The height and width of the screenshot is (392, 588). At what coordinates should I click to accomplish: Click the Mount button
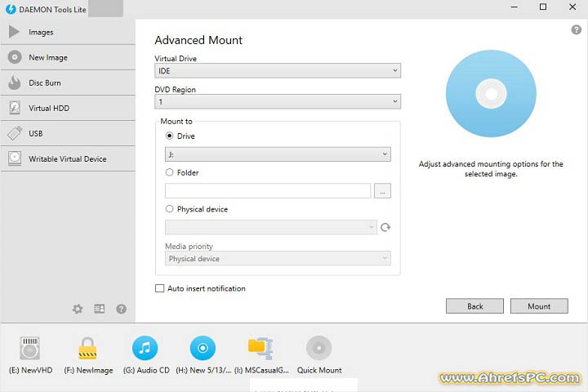539,306
